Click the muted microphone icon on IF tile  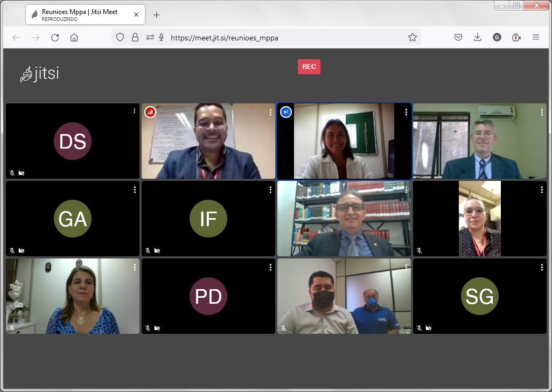coord(148,250)
